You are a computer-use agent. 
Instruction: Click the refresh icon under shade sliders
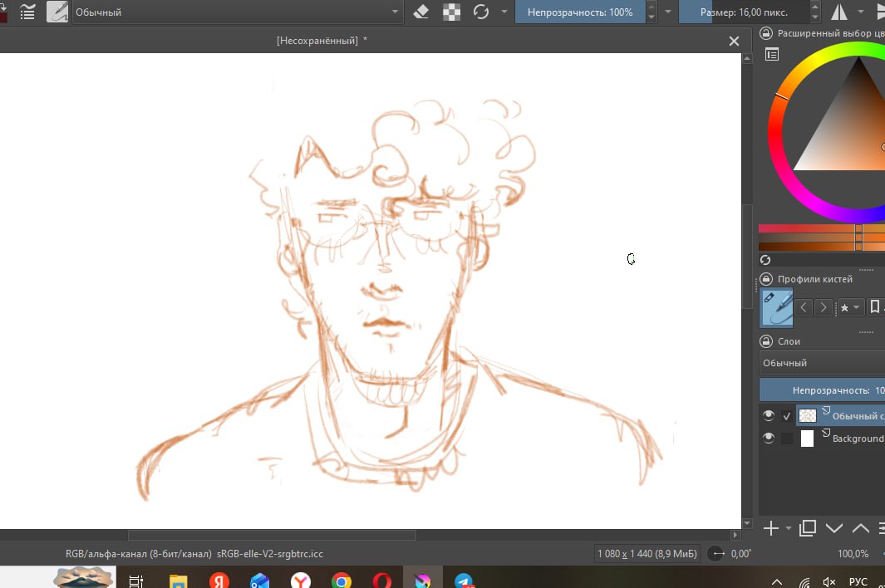coord(765,260)
